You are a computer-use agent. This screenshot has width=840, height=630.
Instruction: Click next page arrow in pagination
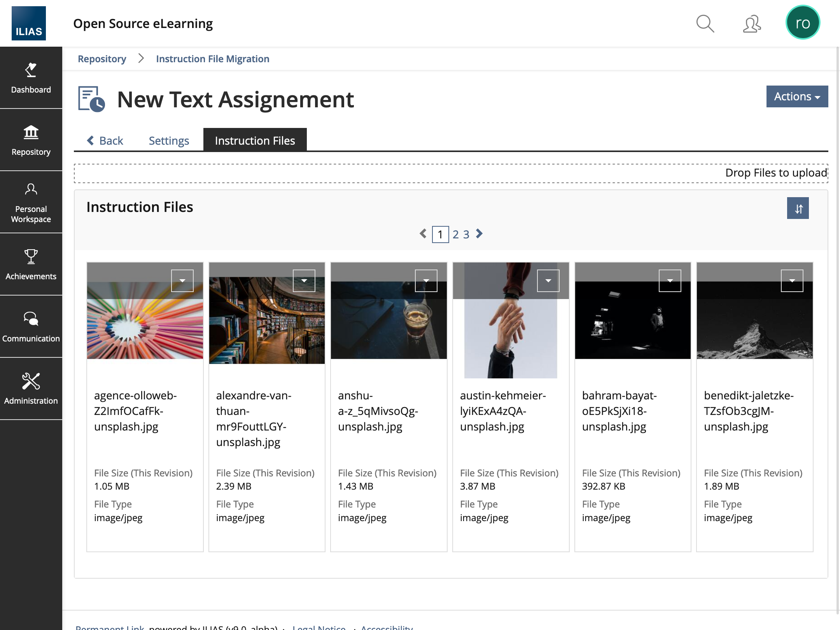[479, 234]
